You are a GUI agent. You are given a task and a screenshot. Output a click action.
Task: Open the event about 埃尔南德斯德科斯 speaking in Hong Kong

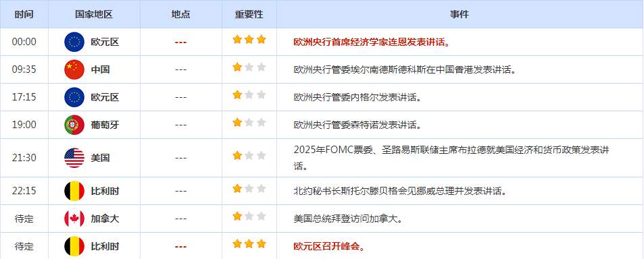pyautogui.click(x=405, y=69)
